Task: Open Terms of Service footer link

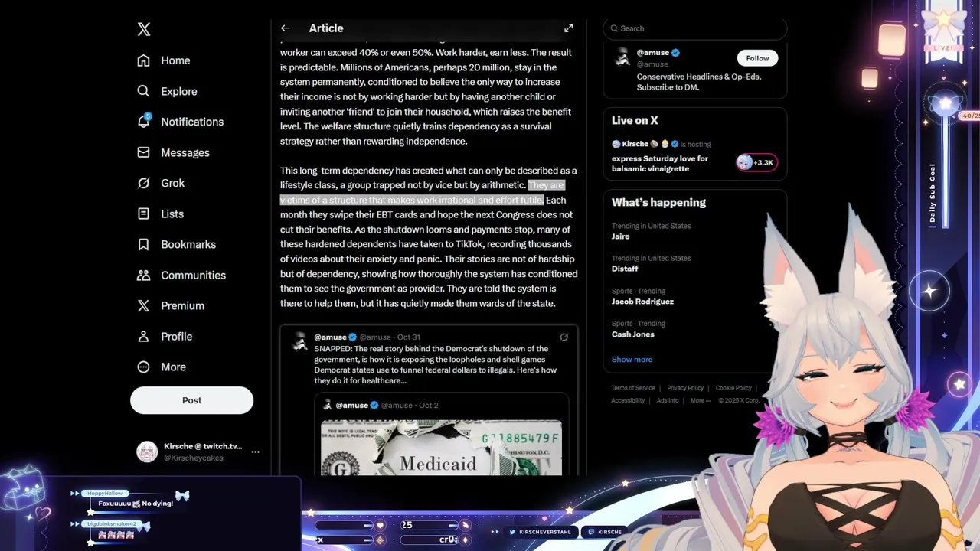Action: [633, 388]
